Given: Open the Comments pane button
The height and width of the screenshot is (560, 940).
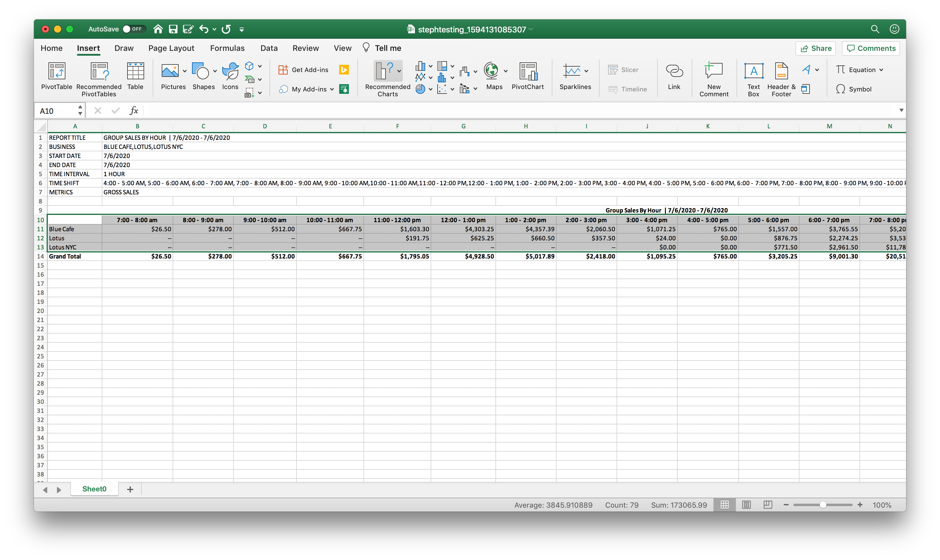Looking at the screenshot, I should pos(871,48).
